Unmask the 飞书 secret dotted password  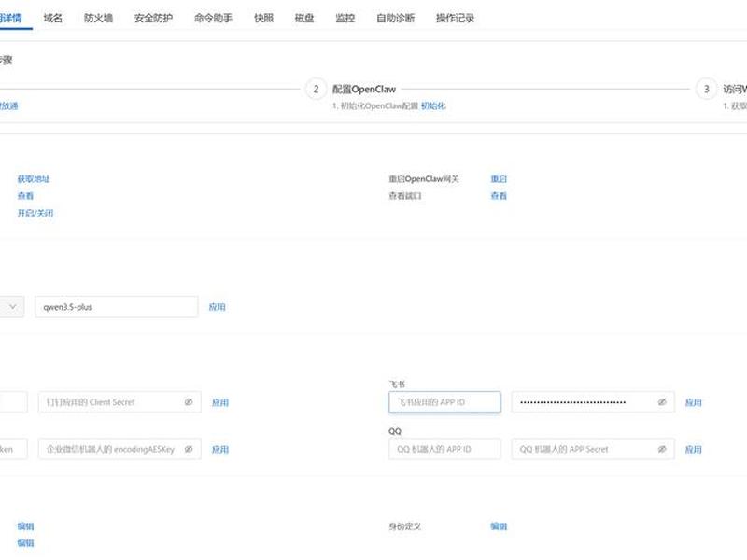coord(662,402)
